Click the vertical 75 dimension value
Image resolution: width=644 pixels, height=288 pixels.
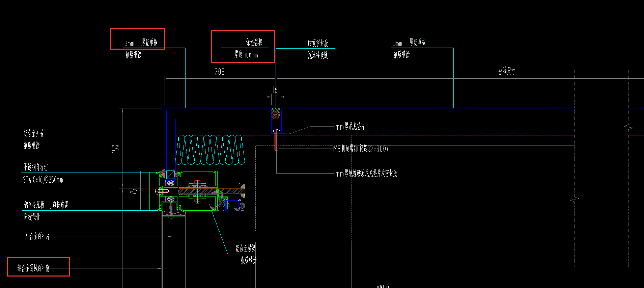tap(134, 191)
